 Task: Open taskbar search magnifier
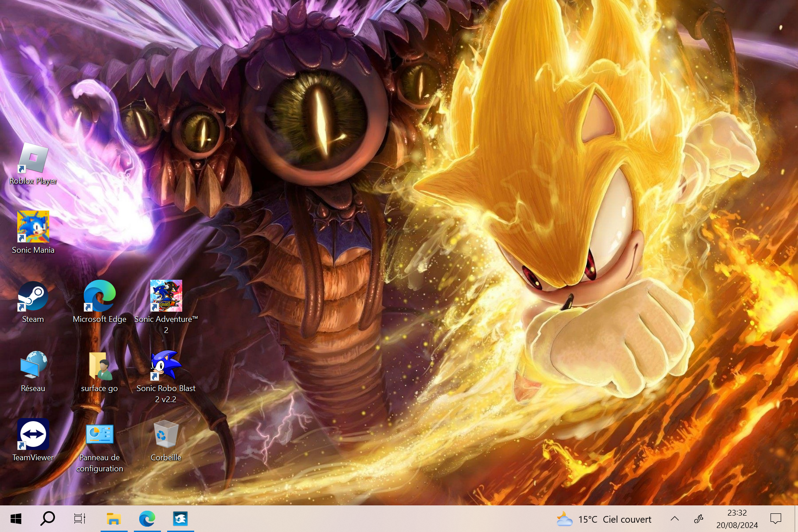47,519
